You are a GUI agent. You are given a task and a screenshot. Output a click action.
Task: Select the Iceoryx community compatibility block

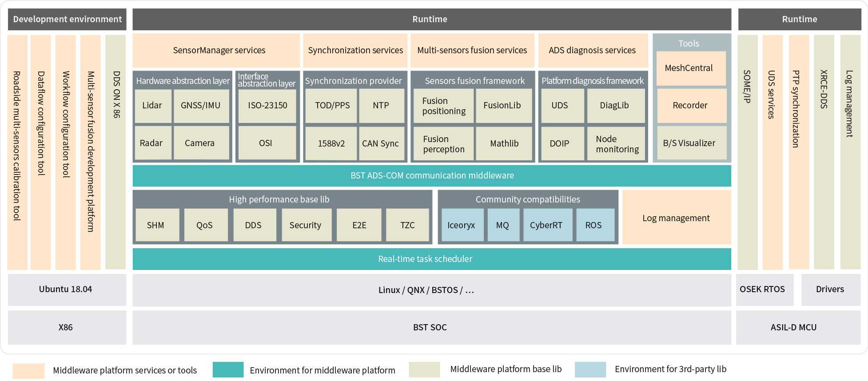(x=462, y=225)
